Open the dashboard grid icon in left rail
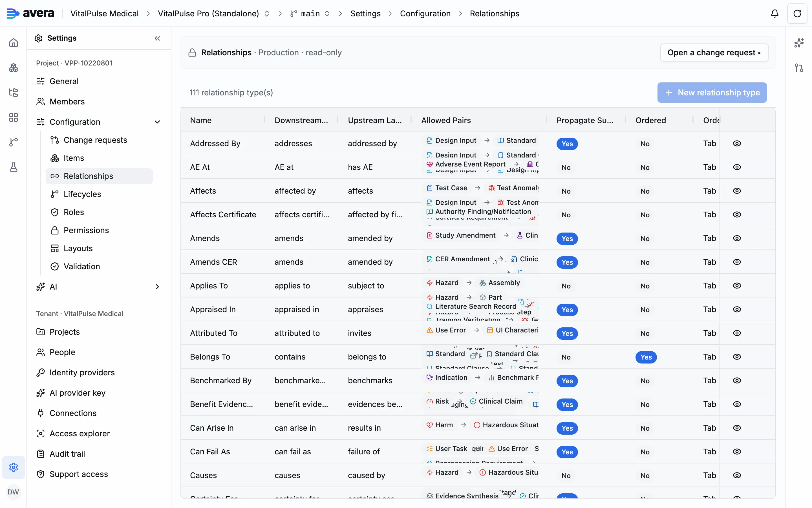This screenshot has width=812, height=508. pos(14,117)
